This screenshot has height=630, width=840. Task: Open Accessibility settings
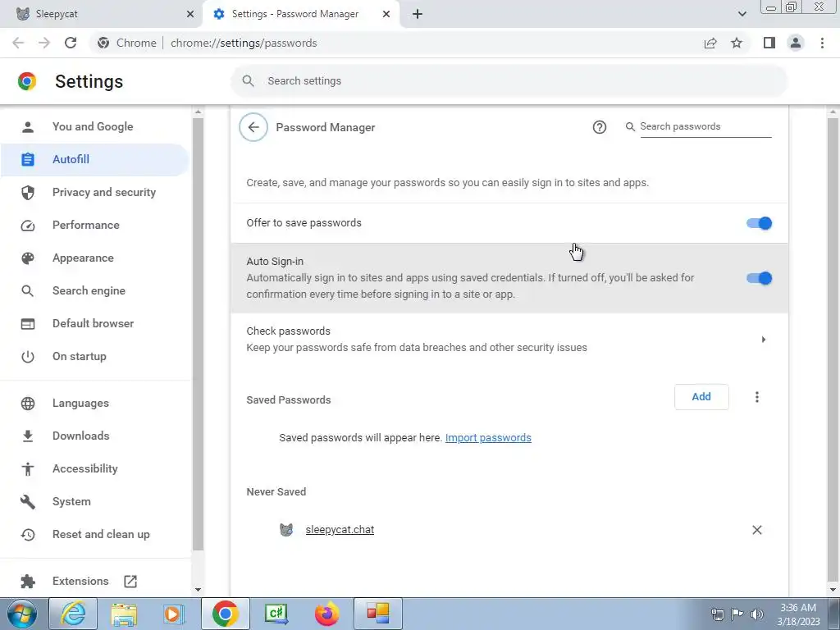coord(95,468)
